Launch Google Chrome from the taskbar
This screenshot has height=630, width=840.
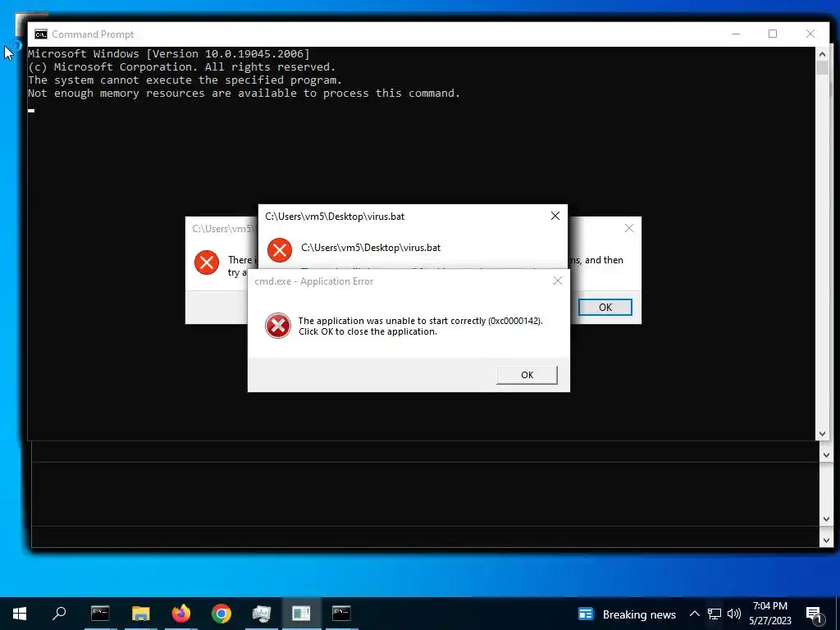pyautogui.click(x=221, y=614)
